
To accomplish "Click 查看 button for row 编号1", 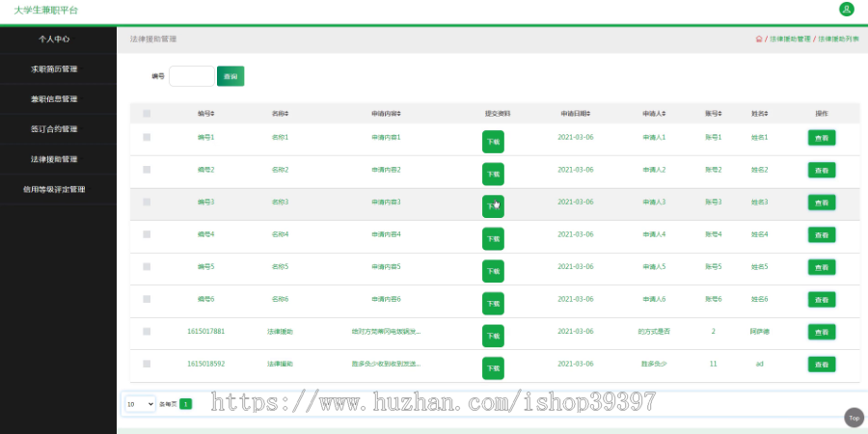I will pos(822,138).
